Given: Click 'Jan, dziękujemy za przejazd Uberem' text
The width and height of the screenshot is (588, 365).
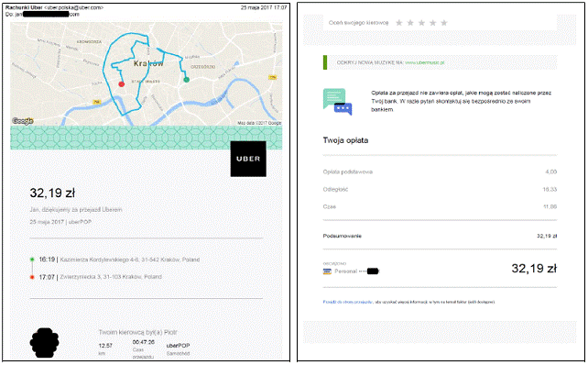Looking at the screenshot, I should click(76, 209).
